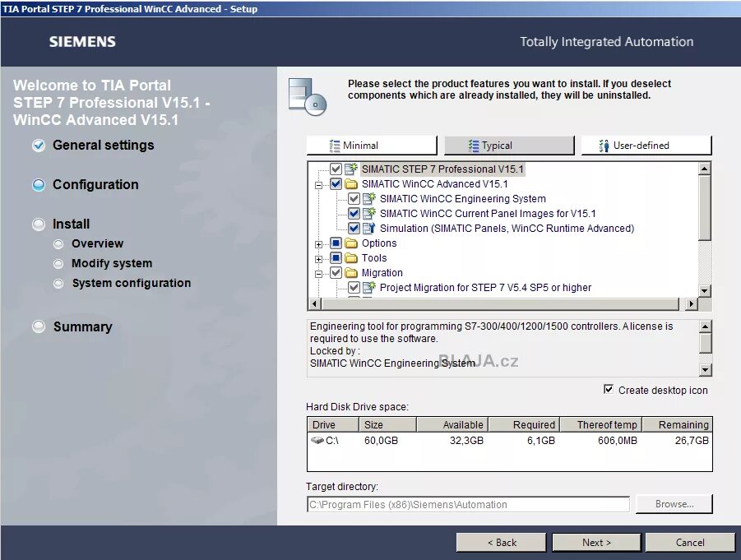This screenshot has width=741, height=560.
Task: Toggle WinCC Current Panel Images checkbox
Action: coord(354,213)
